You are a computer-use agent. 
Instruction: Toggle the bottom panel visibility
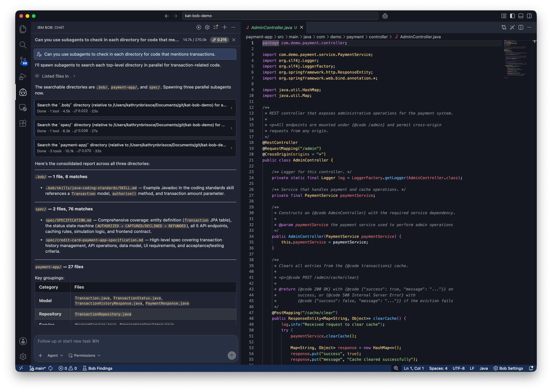point(521,16)
